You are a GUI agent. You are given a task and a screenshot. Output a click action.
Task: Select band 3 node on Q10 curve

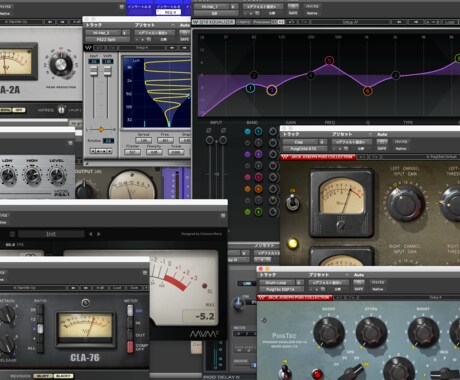pos(272,90)
